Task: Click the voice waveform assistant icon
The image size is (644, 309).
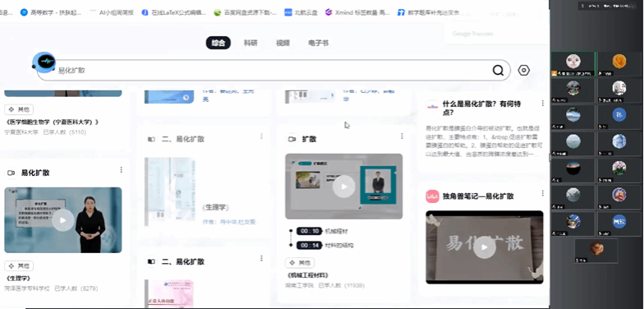Action: 44,62
